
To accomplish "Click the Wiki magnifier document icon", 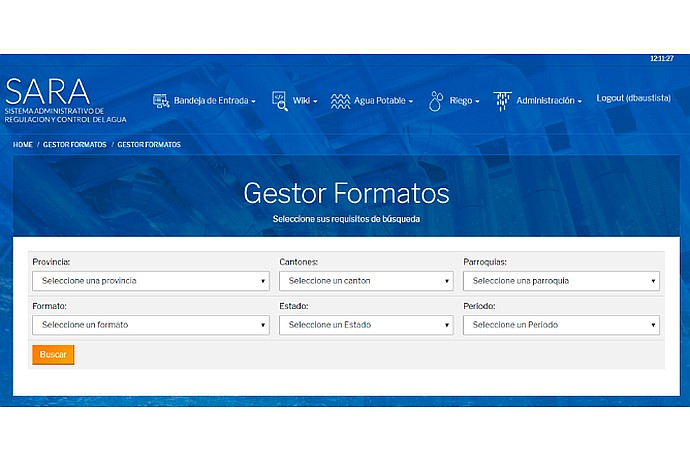I will tap(279, 101).
